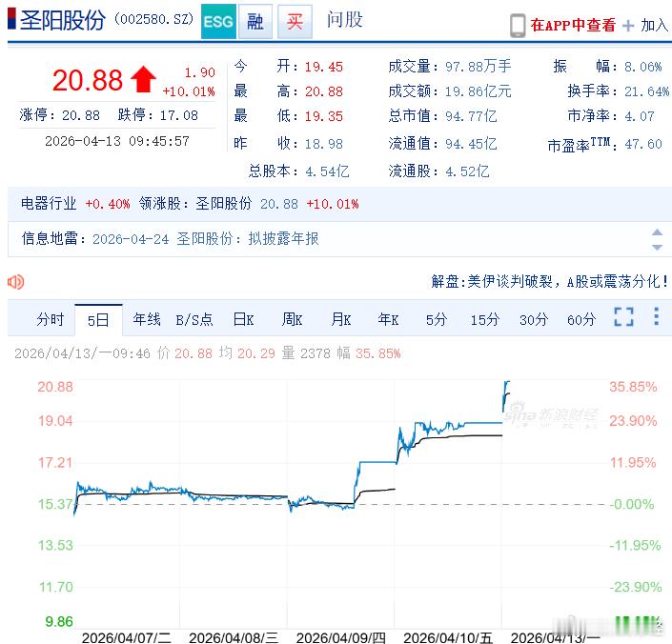Click the phone icon beside 在APP中查看
Screen dimensions: 672x644
coord(518,26)
